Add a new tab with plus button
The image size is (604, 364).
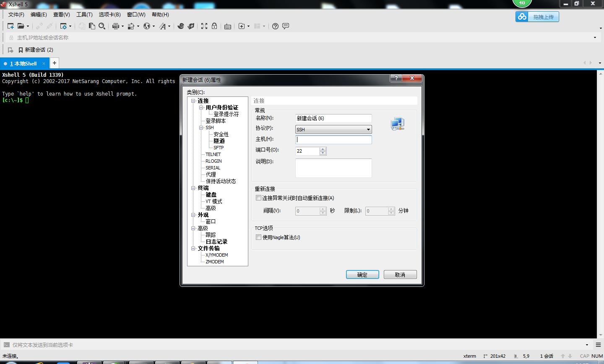coord(55,63)
